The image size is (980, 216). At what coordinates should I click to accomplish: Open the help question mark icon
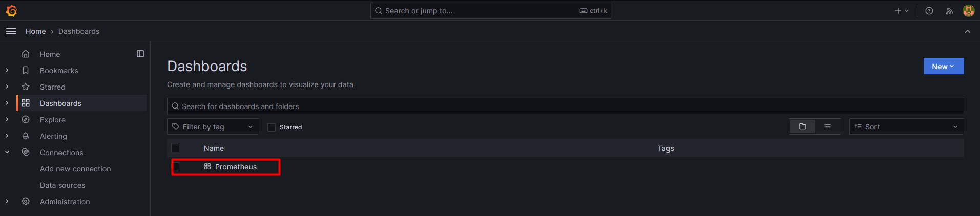point(929,11)
